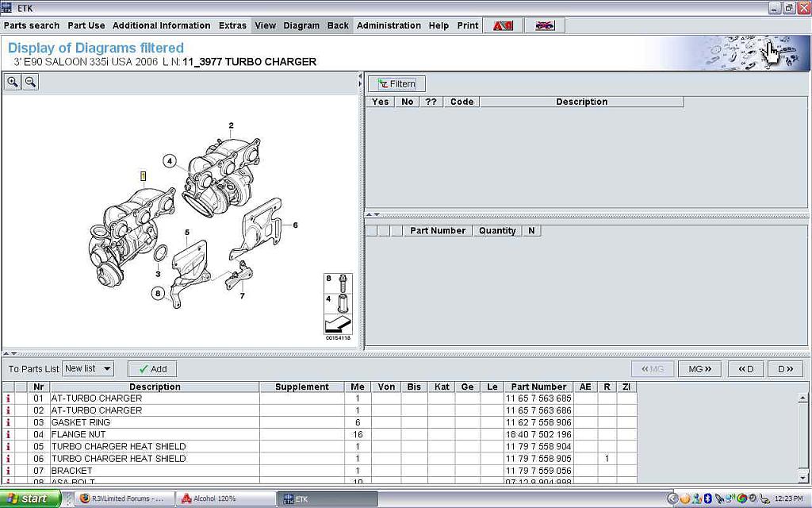The height and width of the screenshot is (508, 812).
Task: Click the Filtern button
Action: coord(396,83)
